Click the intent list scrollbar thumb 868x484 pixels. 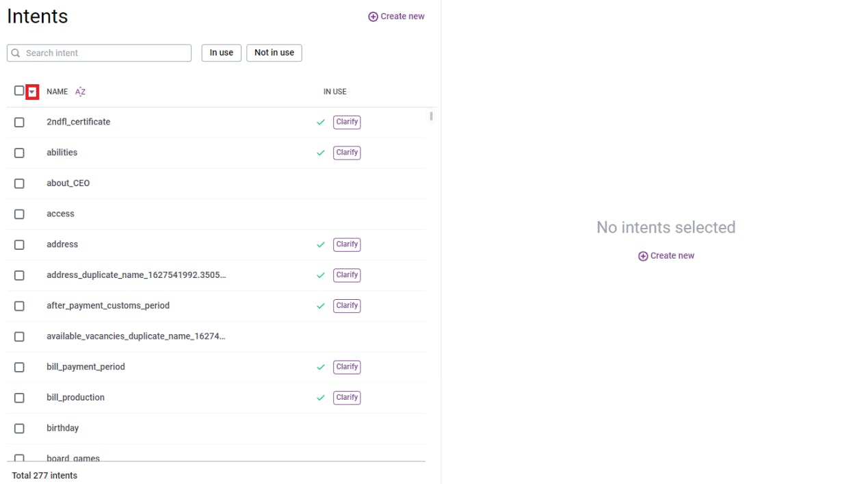(x=431, y=116)
